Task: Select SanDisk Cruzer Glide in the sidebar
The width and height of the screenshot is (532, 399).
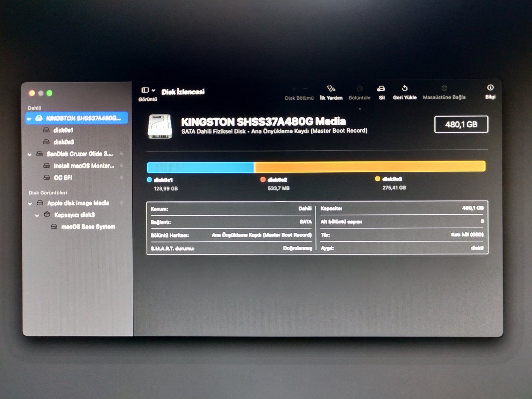Action: click(x=79, y=154)
